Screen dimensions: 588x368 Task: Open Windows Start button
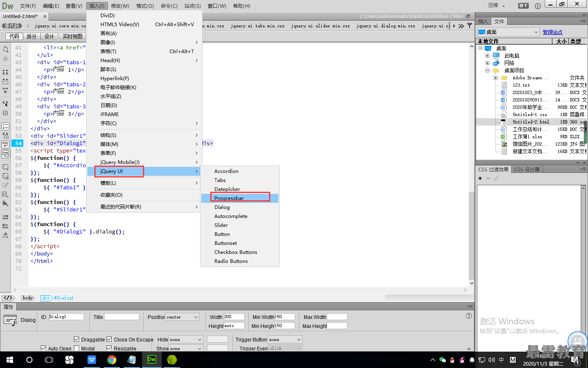point(10,360)
